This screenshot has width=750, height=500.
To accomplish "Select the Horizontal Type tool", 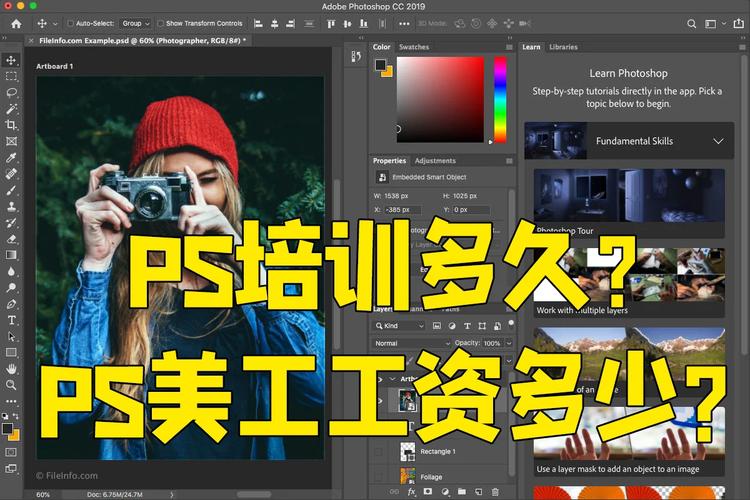I will pyautogui.click(x=11, y=320).
